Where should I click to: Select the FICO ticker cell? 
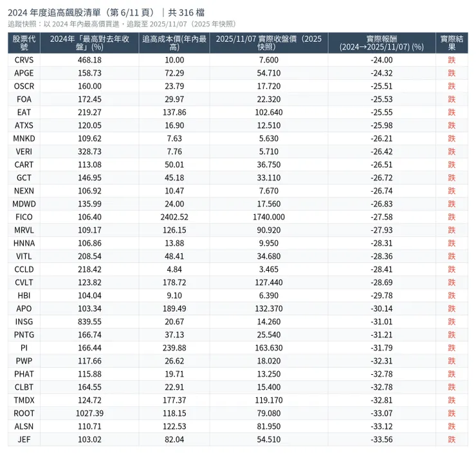[x=24, y=217]
